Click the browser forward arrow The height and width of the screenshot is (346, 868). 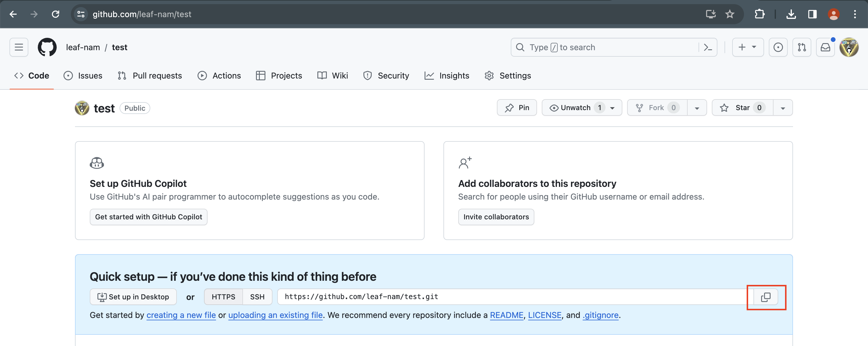coord(34,14)
